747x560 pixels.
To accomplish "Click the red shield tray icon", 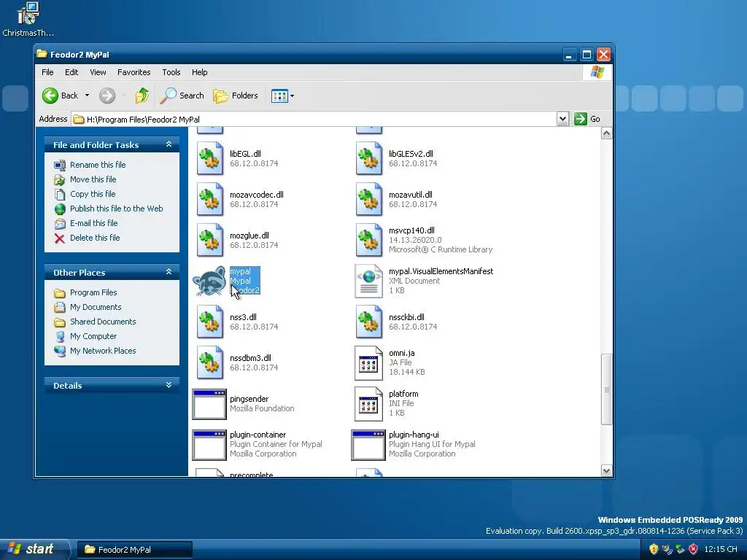I will point(693,549).
